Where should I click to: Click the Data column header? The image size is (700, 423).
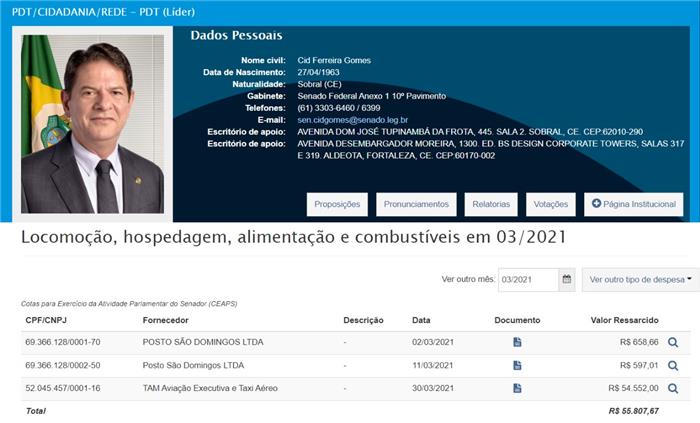[x=421, y=320]
